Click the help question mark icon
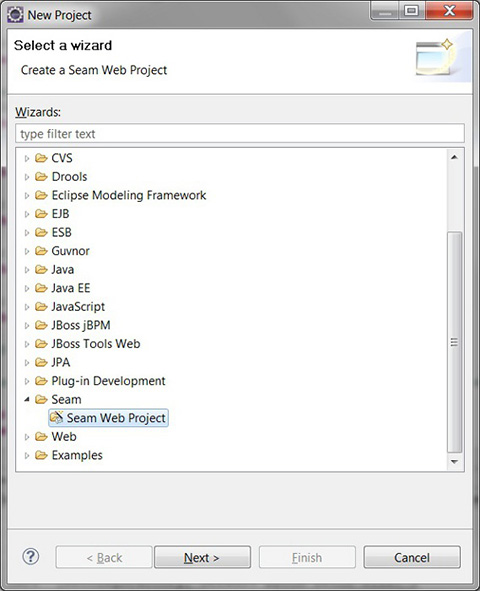The image size is (480, 591). point(31,556)
